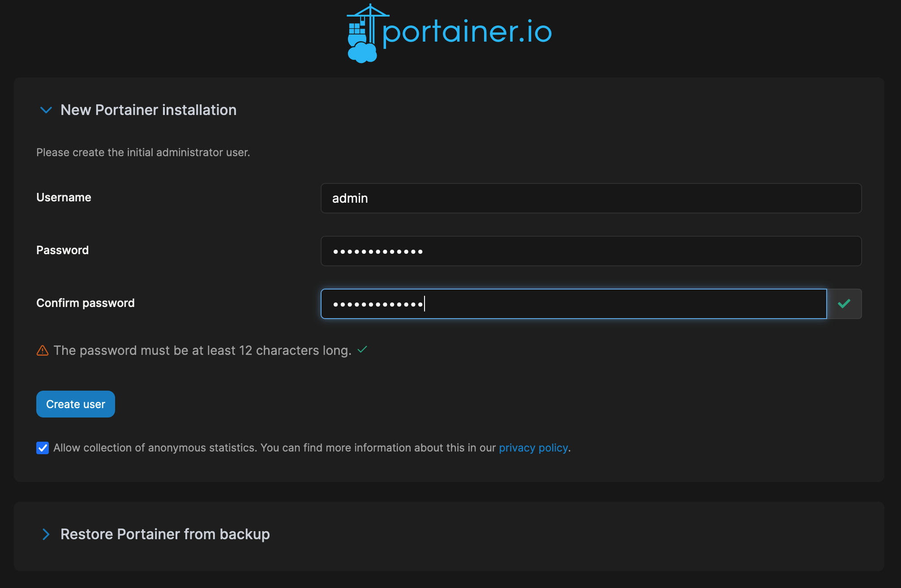Click into the Password input field
This screenshot has width=901, height=588.
(x=591, y=251)
